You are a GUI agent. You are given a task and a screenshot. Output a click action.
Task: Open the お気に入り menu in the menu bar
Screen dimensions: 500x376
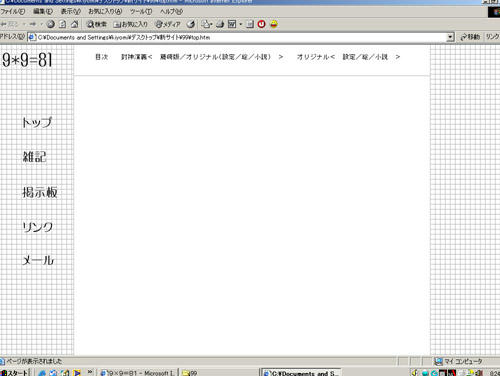point(105,11)
